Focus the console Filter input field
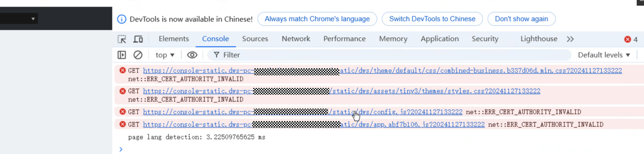Screen dimensions: 644x154 [x=386, y=55]
